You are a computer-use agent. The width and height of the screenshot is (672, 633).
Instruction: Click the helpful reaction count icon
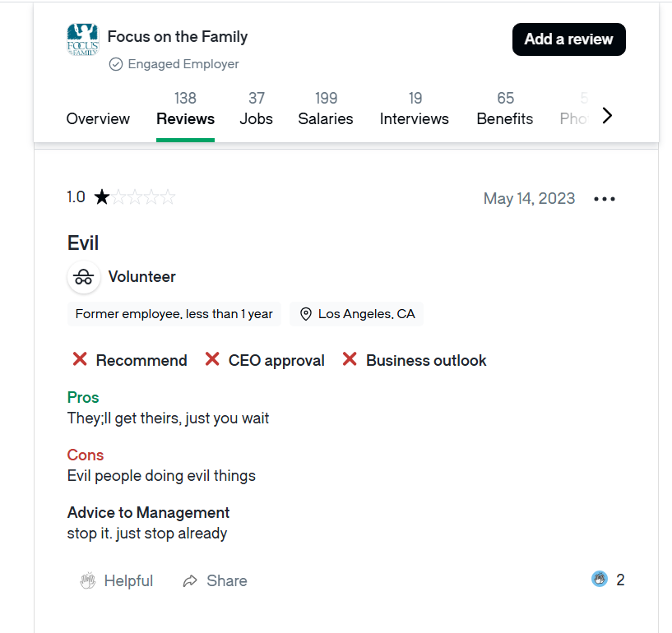(600, 580)
